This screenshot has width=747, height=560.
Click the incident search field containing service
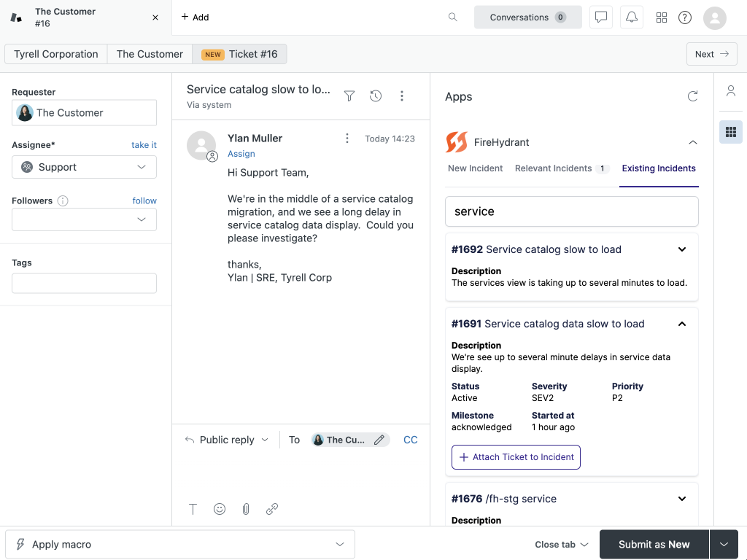(x=571, y=210)
